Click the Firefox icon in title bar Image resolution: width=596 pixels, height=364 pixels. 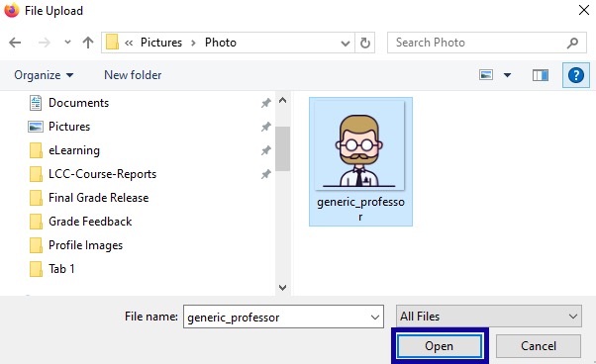tap(12, 10)
